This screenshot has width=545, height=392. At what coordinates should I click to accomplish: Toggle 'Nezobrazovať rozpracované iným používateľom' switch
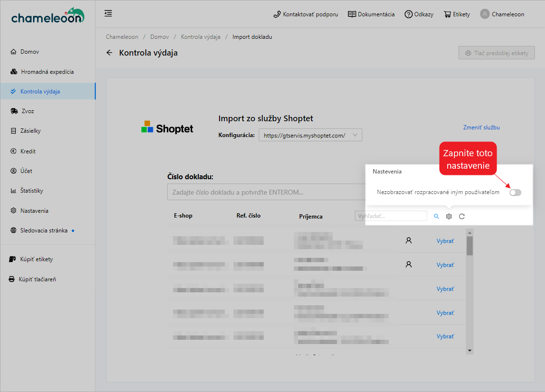(x=515, y=192)
